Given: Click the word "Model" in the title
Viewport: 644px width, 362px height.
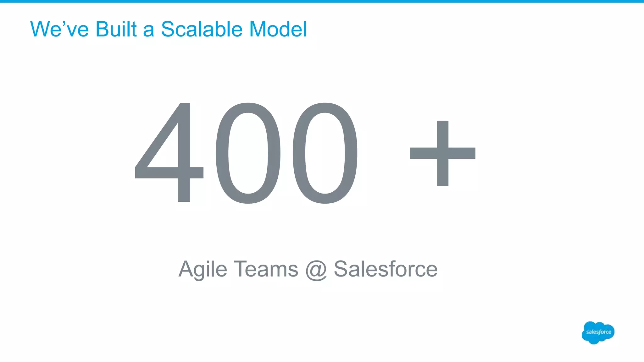Looking at the screenshot, I should tap(278, 29).
